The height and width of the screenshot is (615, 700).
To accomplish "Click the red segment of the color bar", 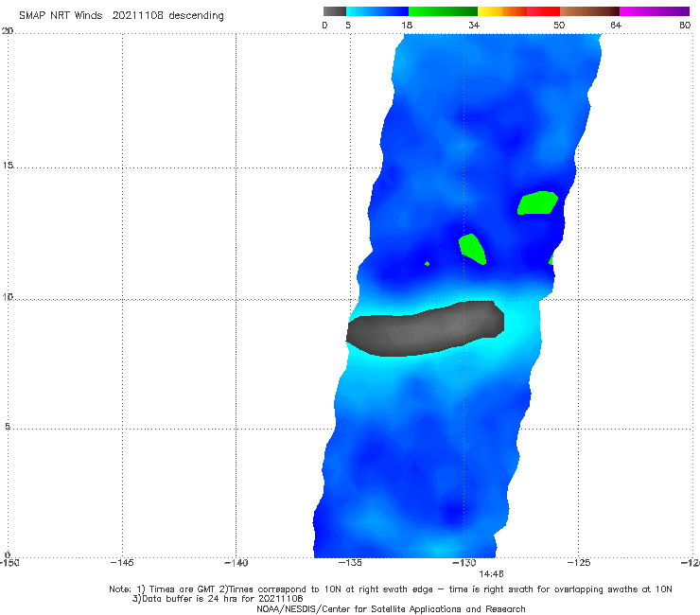I will coord(543,11).
